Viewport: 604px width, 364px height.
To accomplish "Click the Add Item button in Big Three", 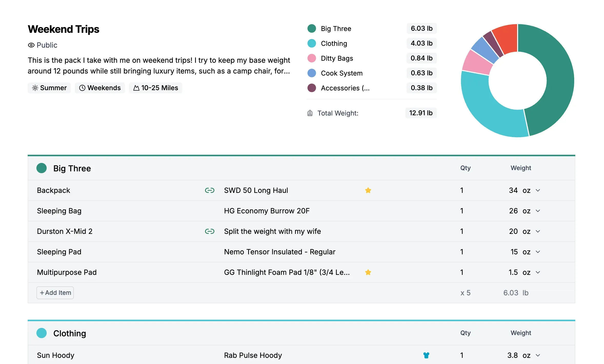I will 55,293.
